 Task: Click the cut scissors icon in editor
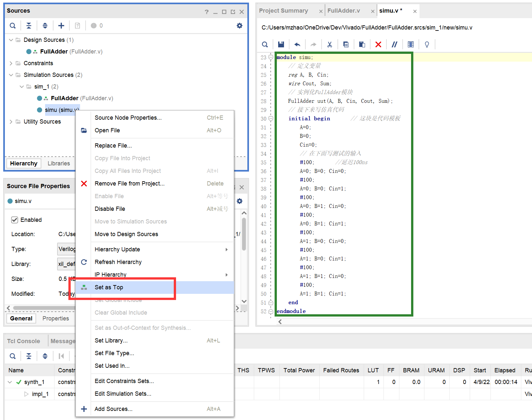click(329, 44)
